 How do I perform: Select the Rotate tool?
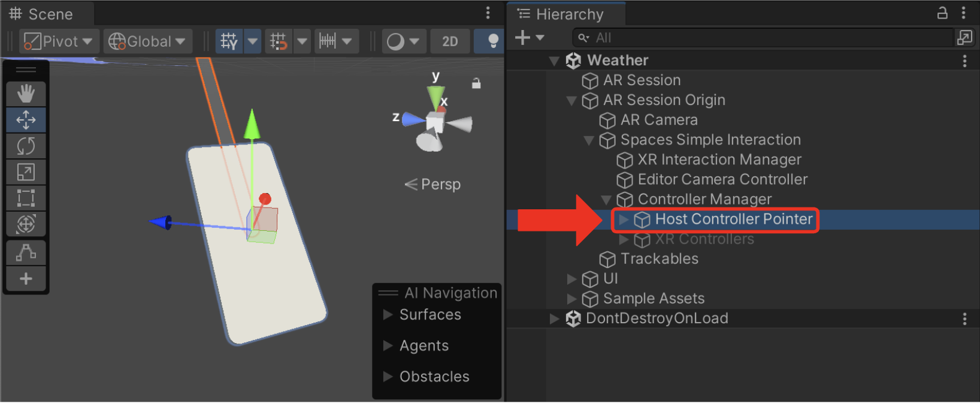(26, 146)
